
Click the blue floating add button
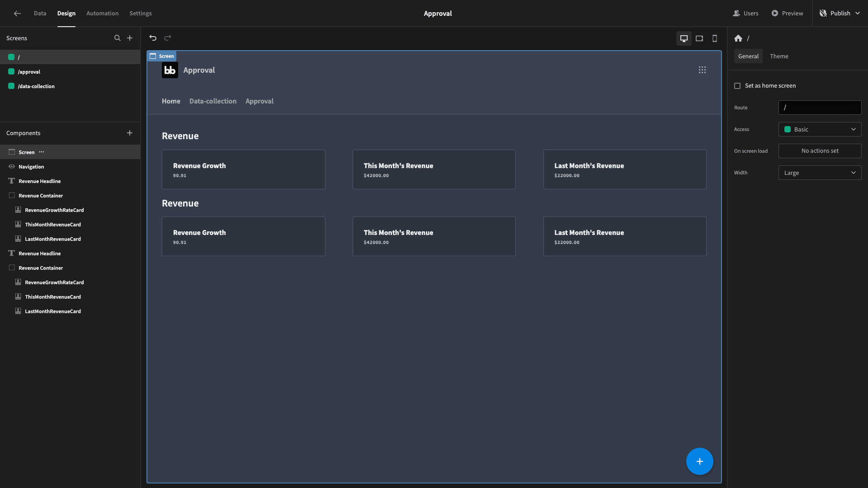point(699,461)
